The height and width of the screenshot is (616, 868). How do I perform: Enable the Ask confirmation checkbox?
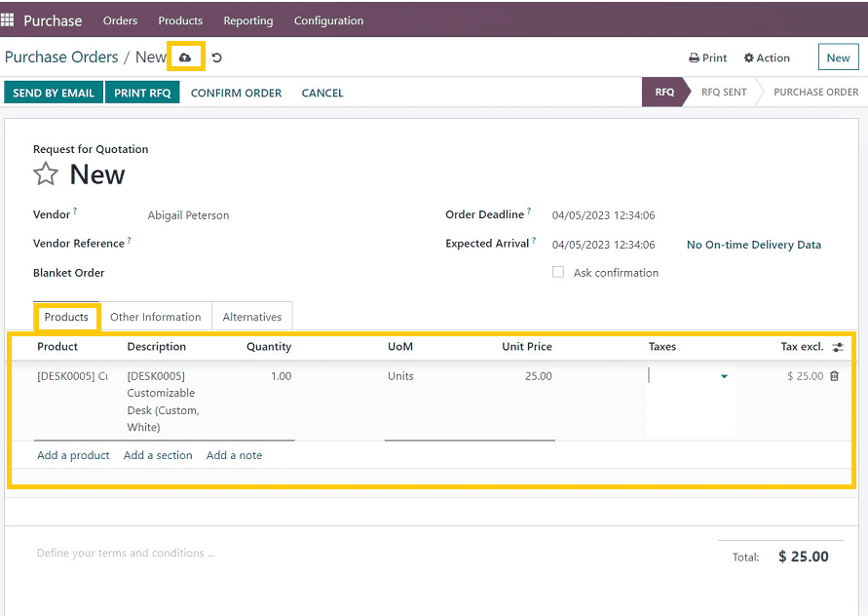click(558, 273)
